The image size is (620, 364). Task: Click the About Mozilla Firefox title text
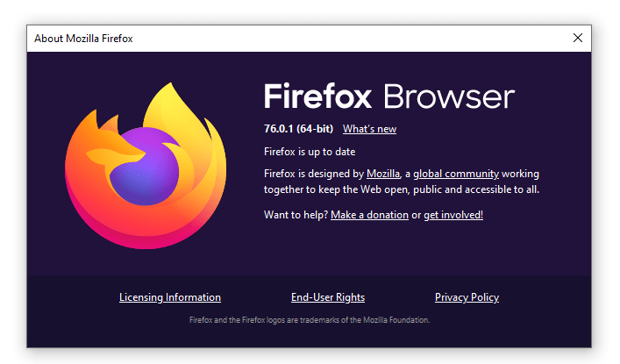(83, 39)
